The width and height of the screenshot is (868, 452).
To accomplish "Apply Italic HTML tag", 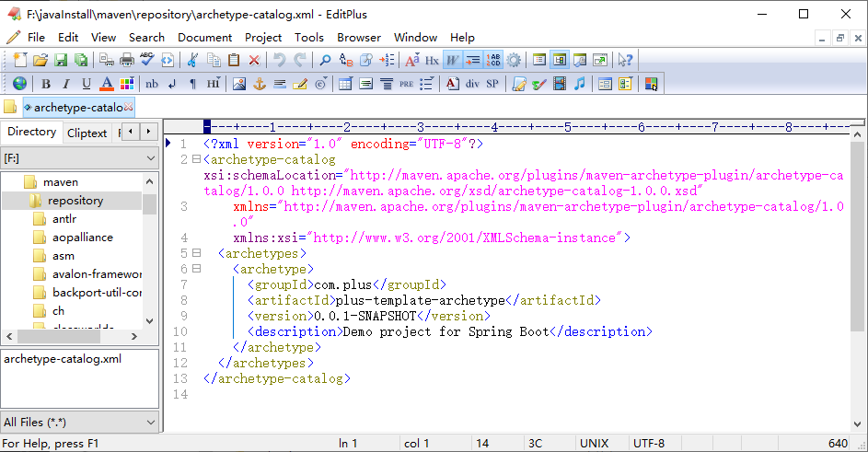I will [x=66, y=84].
